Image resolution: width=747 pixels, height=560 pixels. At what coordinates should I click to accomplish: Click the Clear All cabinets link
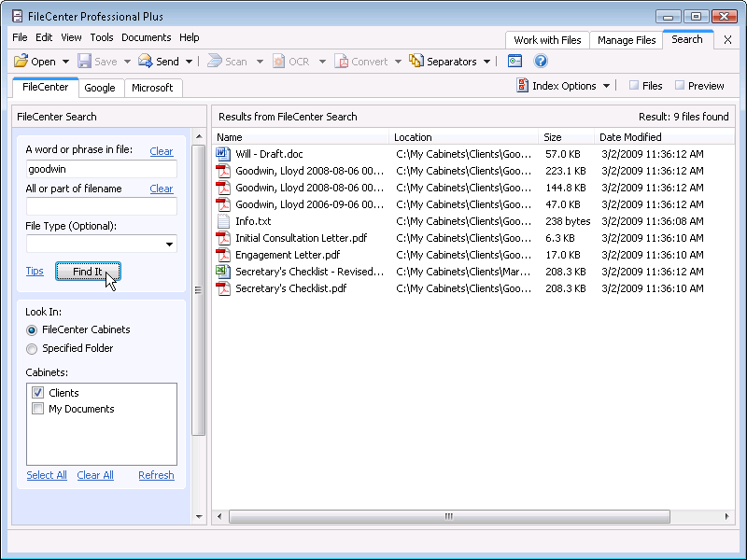(95, 475)
